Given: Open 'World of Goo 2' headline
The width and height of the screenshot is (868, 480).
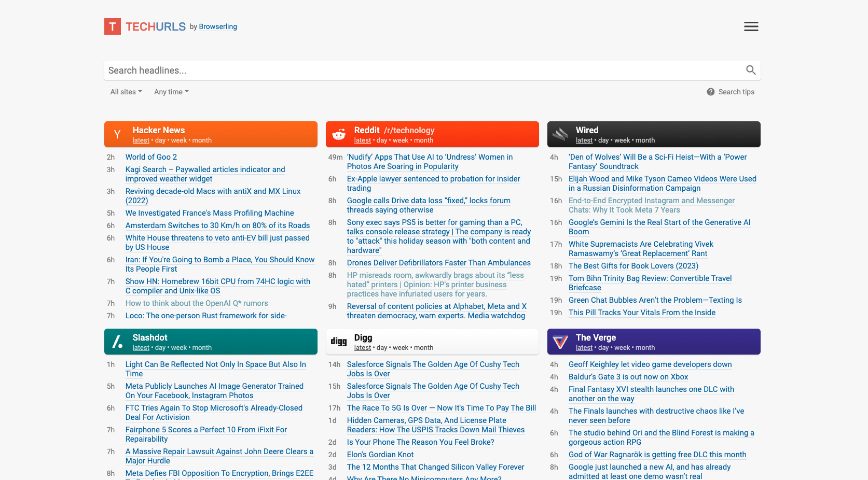Looking at the screenshot, I should (151, 157).
